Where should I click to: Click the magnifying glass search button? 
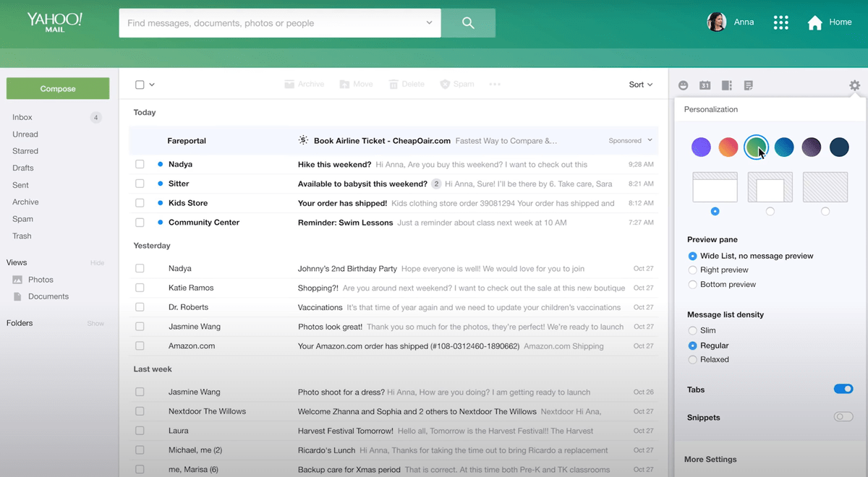coord(468,23)
